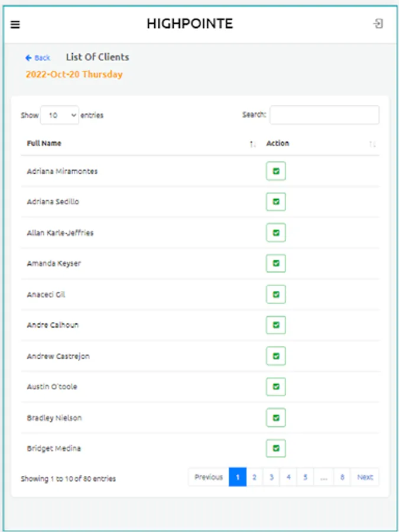Click check action for Bridget Medina
Image resolution: width=399 pixels, height=532 pixels.
pyautogui.click(x=276, y=449)
